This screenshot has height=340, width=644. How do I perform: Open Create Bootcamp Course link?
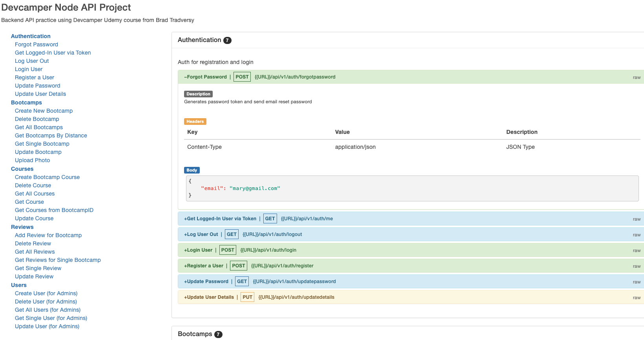(x=47, y=177)
